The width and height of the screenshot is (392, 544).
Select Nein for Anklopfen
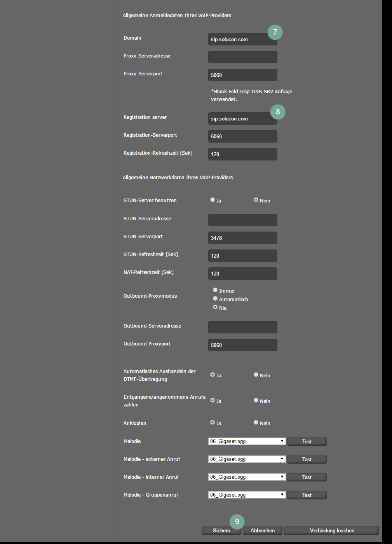point(256,423)
